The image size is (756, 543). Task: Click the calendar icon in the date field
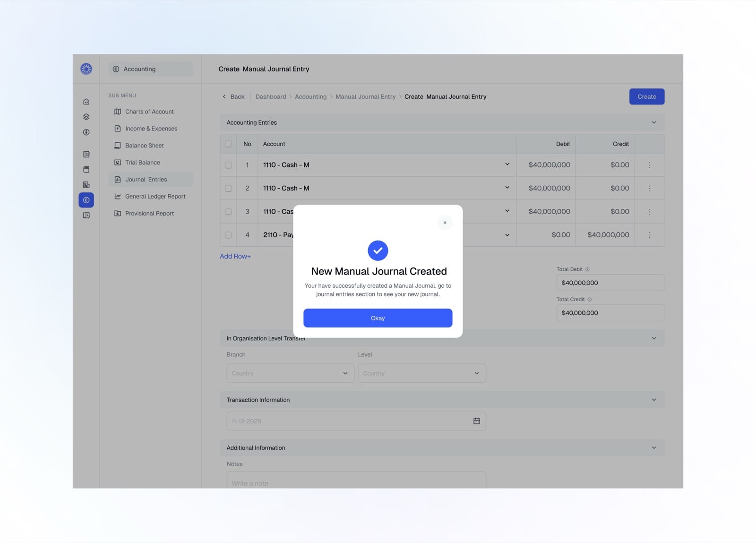tap(476, 421)
